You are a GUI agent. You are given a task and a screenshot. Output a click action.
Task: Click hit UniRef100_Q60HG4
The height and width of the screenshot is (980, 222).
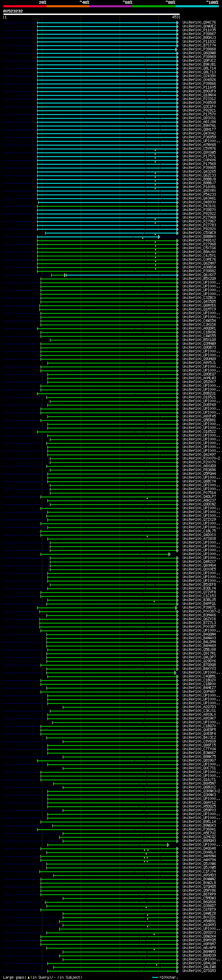199,565
